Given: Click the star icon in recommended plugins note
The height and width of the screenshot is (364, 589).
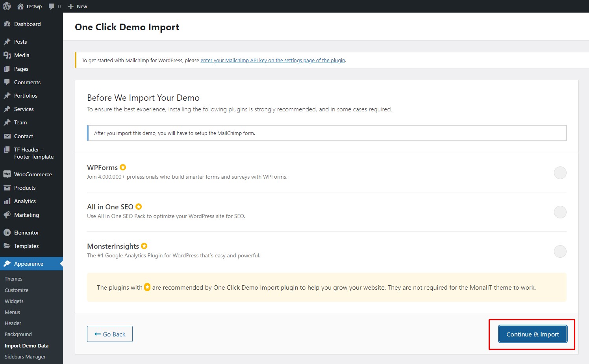Looking at the screenshot, I should tap(147, 287).
